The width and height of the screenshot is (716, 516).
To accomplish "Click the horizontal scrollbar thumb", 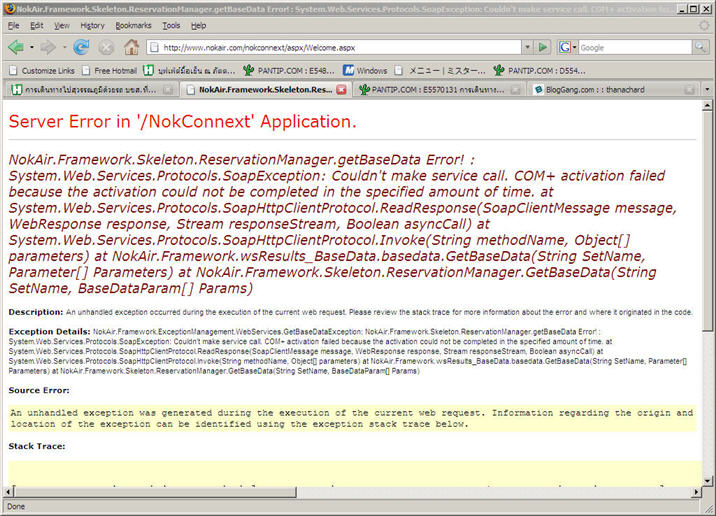I will coord(155,492).
